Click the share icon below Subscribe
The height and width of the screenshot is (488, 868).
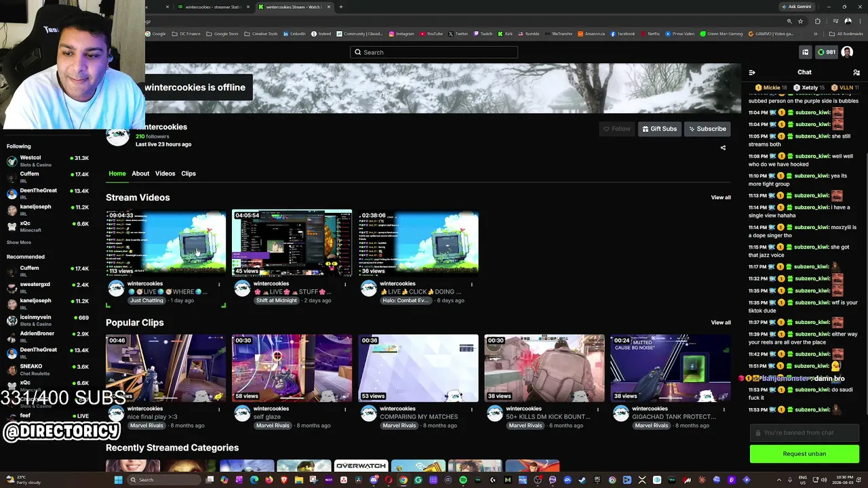pyautogui.click(x=723, y=148)
